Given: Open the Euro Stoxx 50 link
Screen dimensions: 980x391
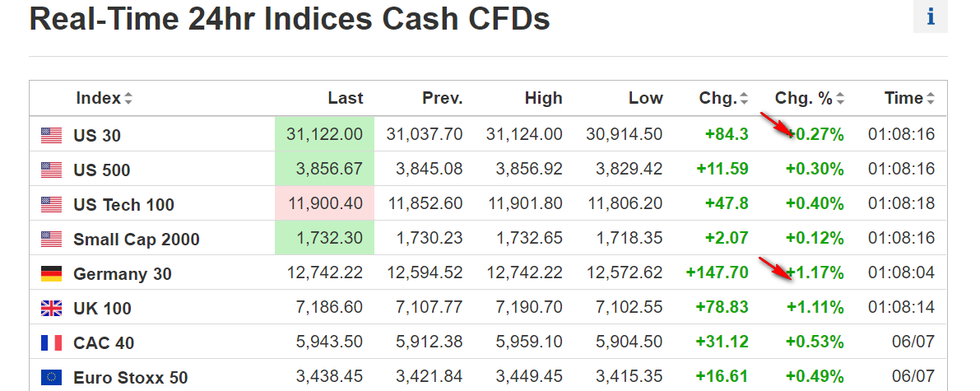Looking at the screenshot, I should point(130,378).
